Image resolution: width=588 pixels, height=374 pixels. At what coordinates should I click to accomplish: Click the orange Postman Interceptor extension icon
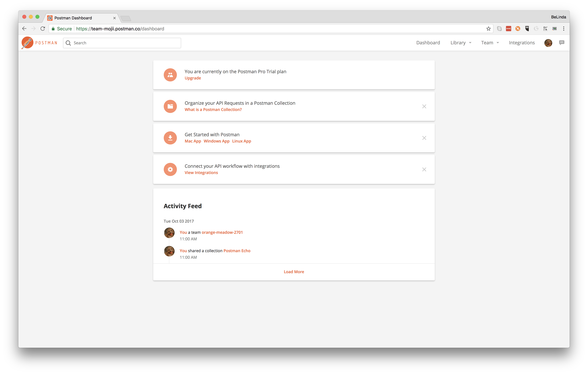click(x=518, y=29)
